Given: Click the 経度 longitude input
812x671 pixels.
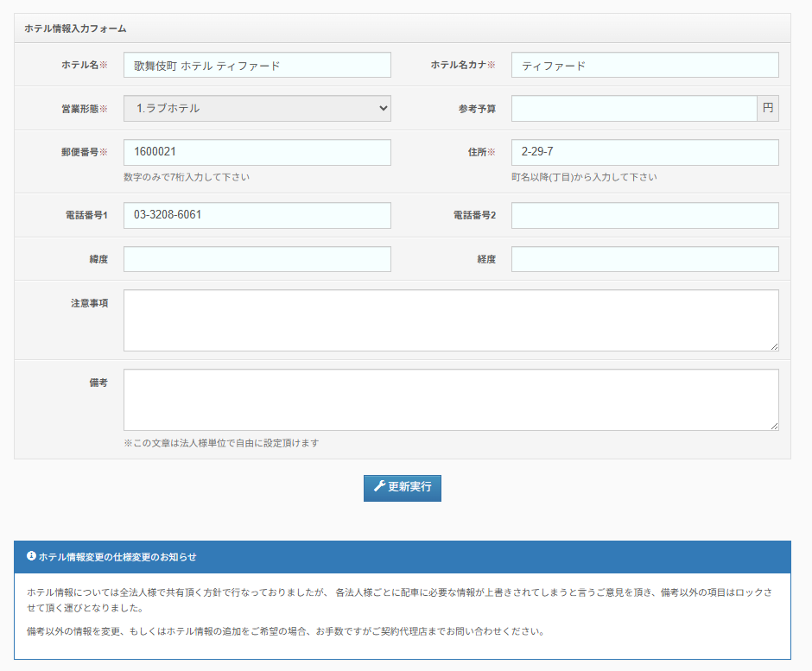Looking at the screenshot, I should tap(644, 259).
